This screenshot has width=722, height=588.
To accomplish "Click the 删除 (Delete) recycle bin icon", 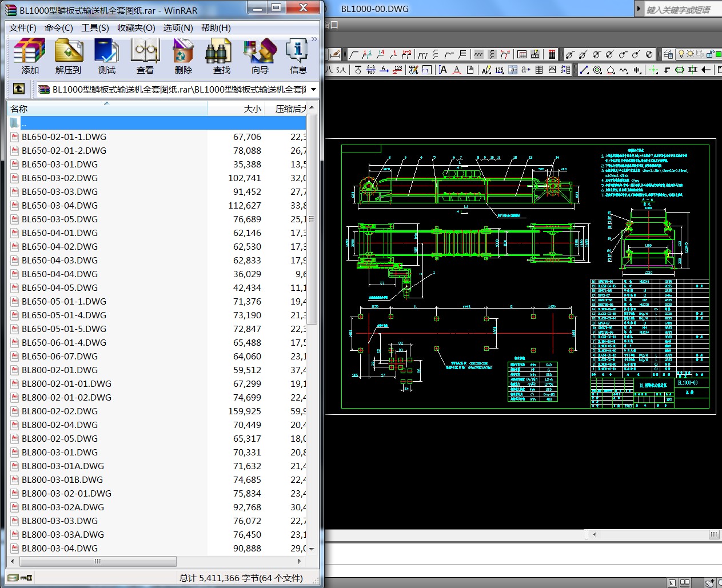I will coord(183,56).
